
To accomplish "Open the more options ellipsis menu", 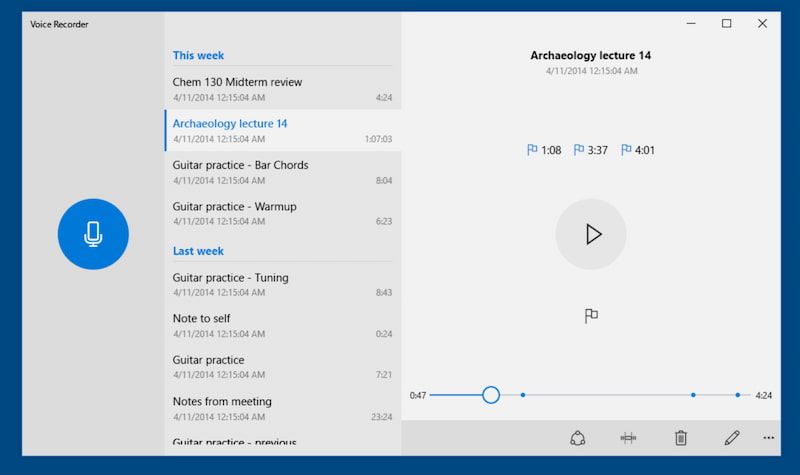I will tap(768, 438).
